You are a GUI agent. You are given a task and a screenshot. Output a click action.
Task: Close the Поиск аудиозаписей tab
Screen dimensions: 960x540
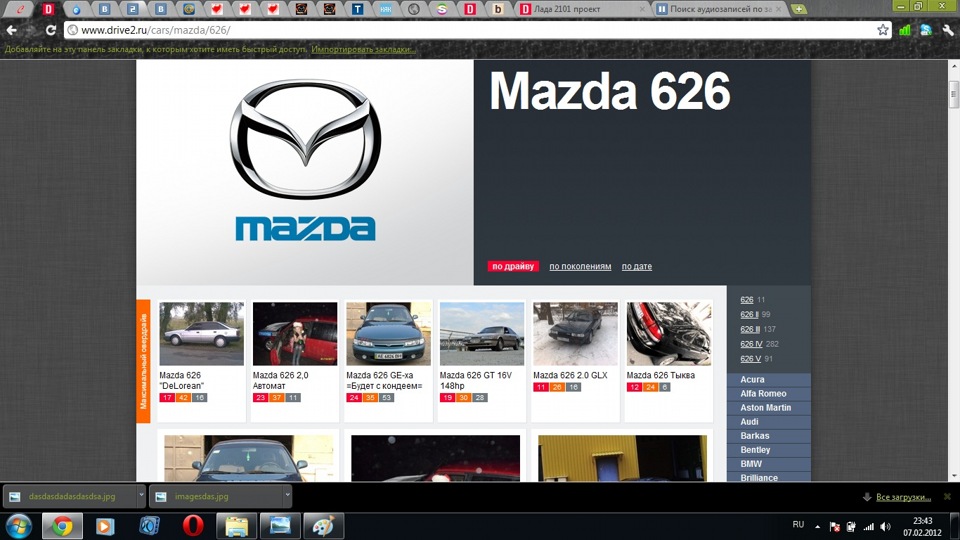pos(779,9)
